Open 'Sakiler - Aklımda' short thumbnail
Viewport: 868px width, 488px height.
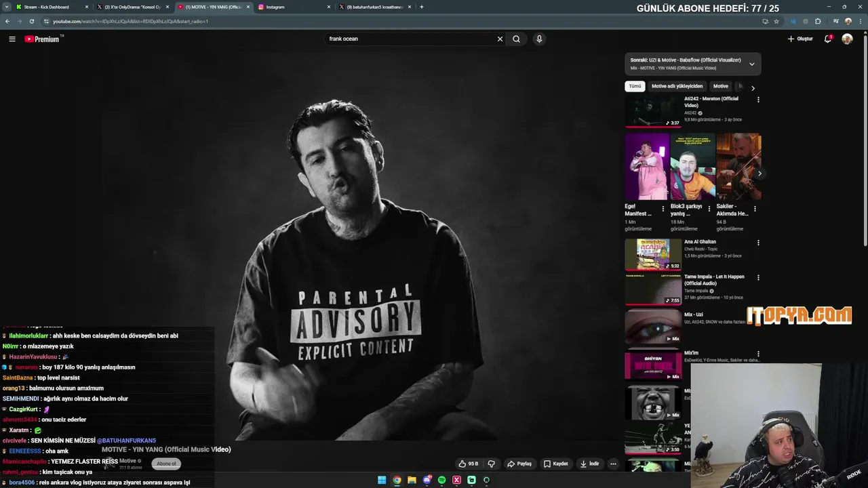tap(738, 167)
